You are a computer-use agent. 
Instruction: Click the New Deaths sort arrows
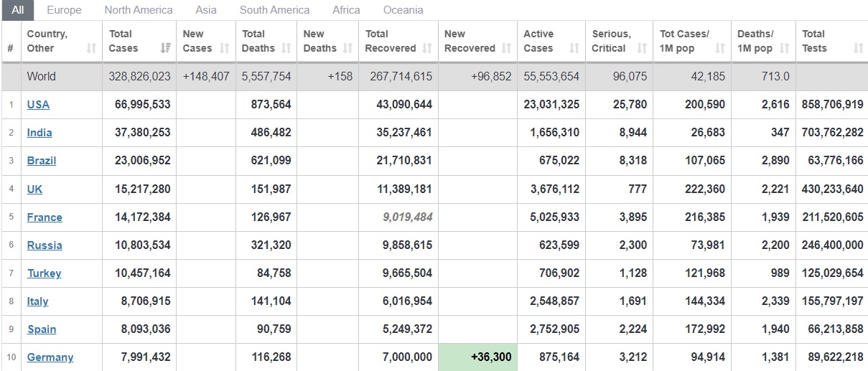(x=348, y=48)
